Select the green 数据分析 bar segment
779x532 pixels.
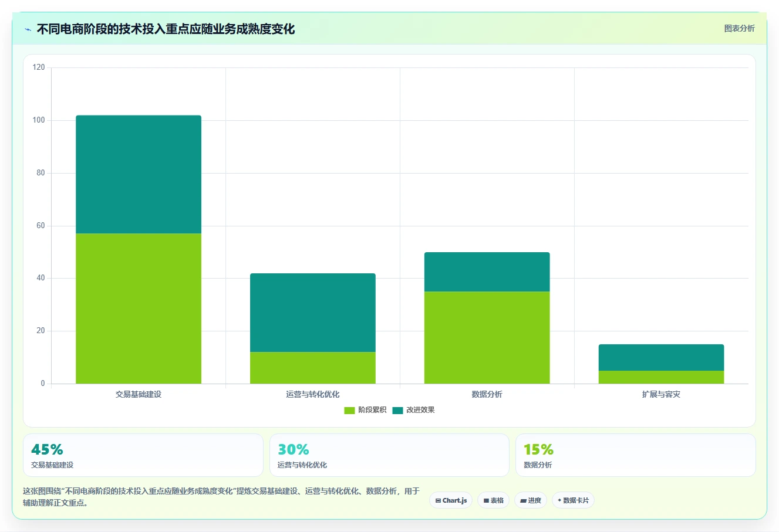point(487,337)
